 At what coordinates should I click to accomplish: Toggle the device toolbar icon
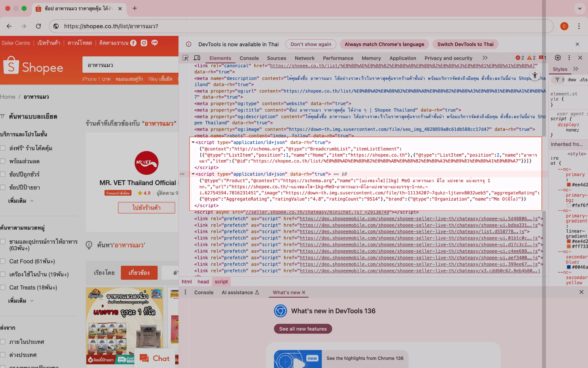tap(197, 58)
